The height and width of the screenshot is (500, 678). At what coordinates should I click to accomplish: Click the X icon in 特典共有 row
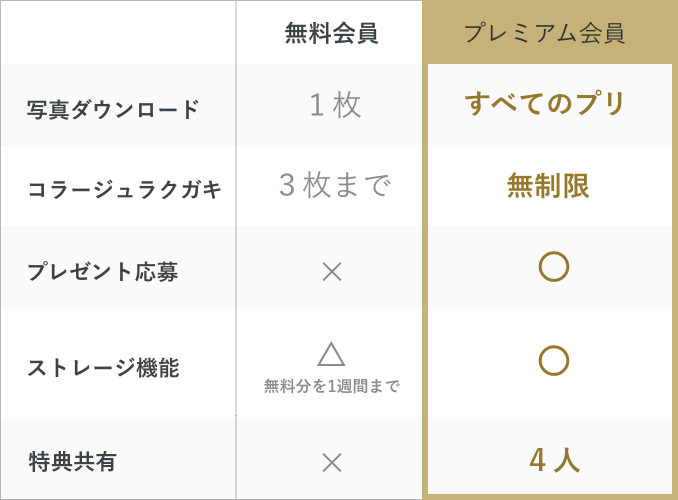(332, 462)
